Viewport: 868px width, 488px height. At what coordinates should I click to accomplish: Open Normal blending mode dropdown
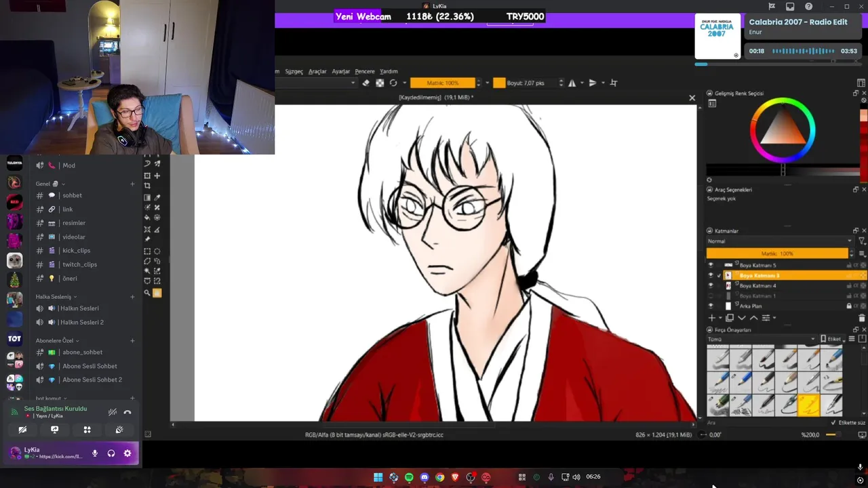pyautogui.click(x=779, y=241)
